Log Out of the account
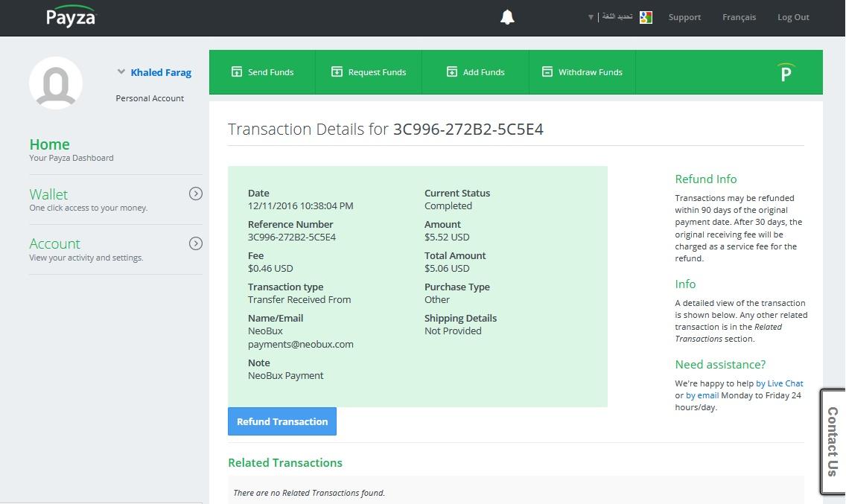Image resolution: width=846 pixels, height=504 pixels. point(793,17)
